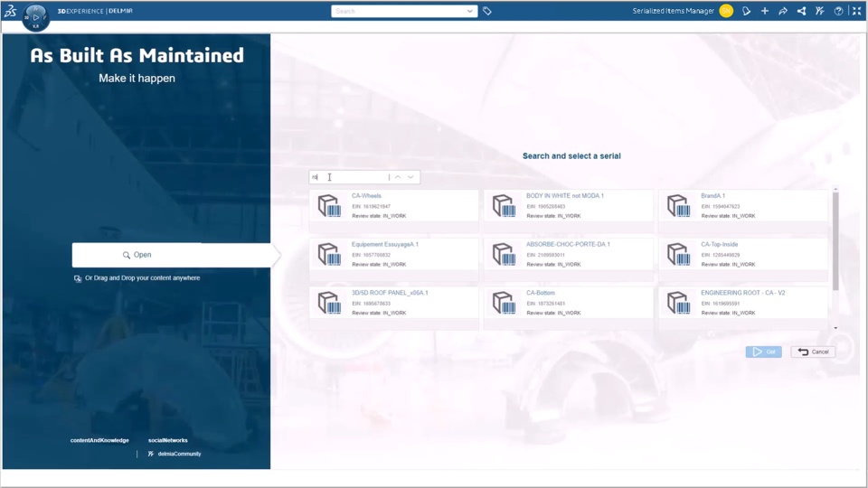Open notifications bell icon

tap(746, 11)
